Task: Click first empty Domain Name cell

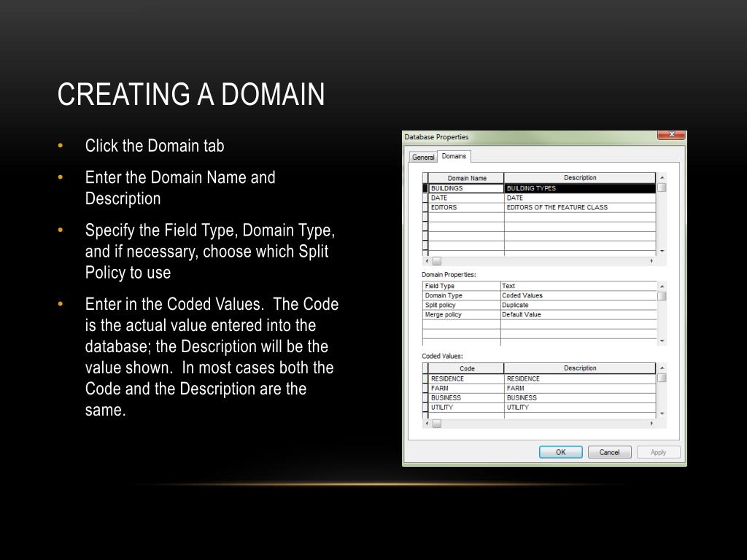Action: pos(466,217)
